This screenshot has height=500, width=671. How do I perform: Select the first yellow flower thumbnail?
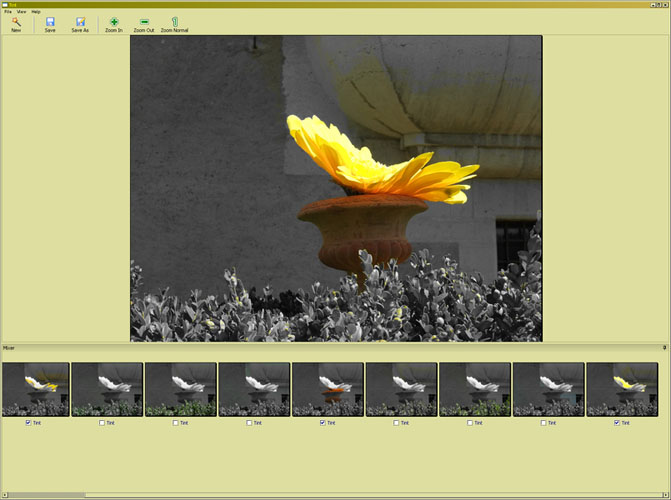tap(36, 389)
